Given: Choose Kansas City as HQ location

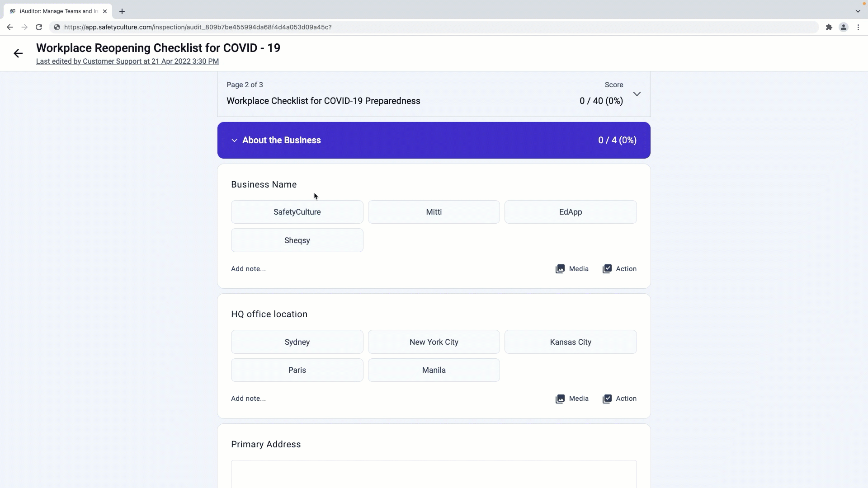Looking at the screenshot, I should tap(571, 342).
